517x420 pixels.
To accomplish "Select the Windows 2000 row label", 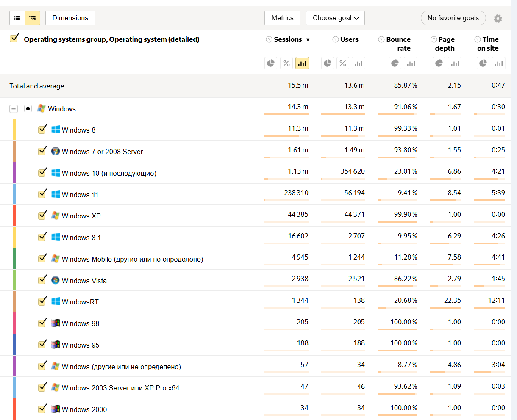I will tap(84, 409).
